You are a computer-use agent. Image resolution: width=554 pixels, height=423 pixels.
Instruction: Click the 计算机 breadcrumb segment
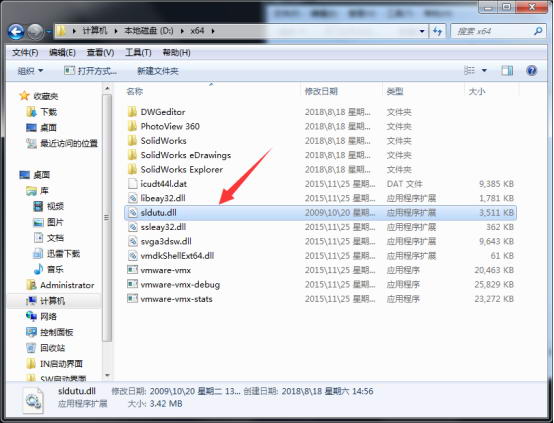coord(95,31)
